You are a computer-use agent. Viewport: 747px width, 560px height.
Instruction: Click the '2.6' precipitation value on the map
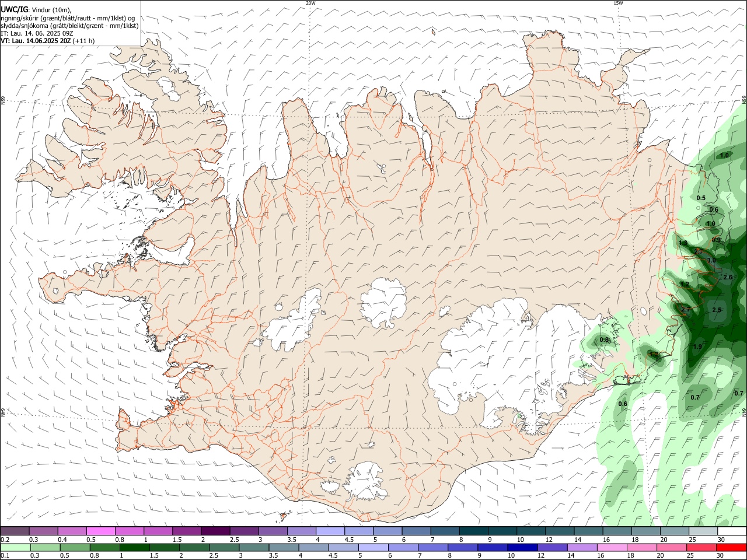(x=728, y=277)
